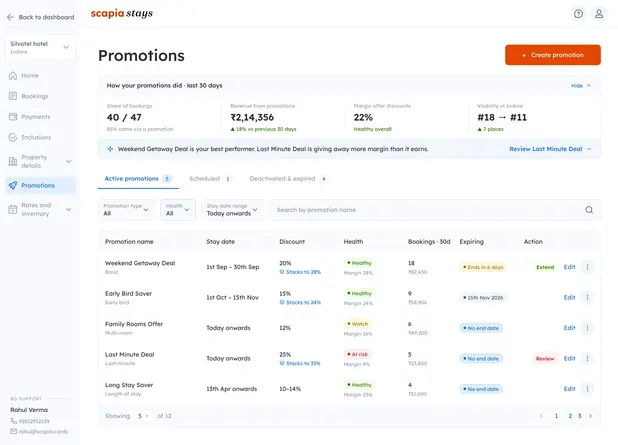The height and width of the screenshot is (445, 618).
Task: Open more options for Long Stay Saver
Action: pos(587,389)
